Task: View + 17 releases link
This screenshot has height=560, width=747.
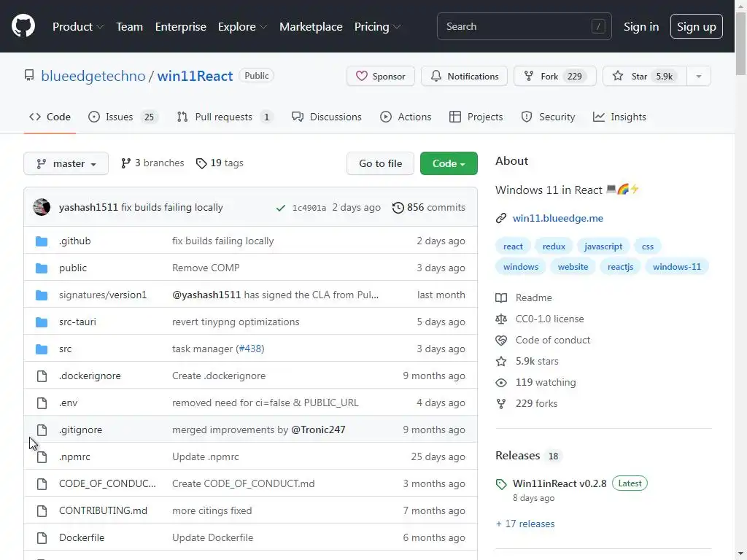Action: (525, 524)
